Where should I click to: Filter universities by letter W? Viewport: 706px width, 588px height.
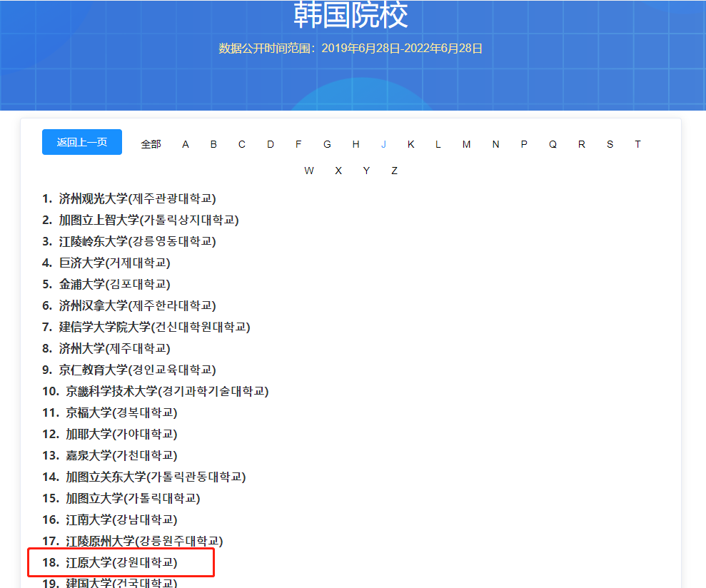tap(309, 170)
